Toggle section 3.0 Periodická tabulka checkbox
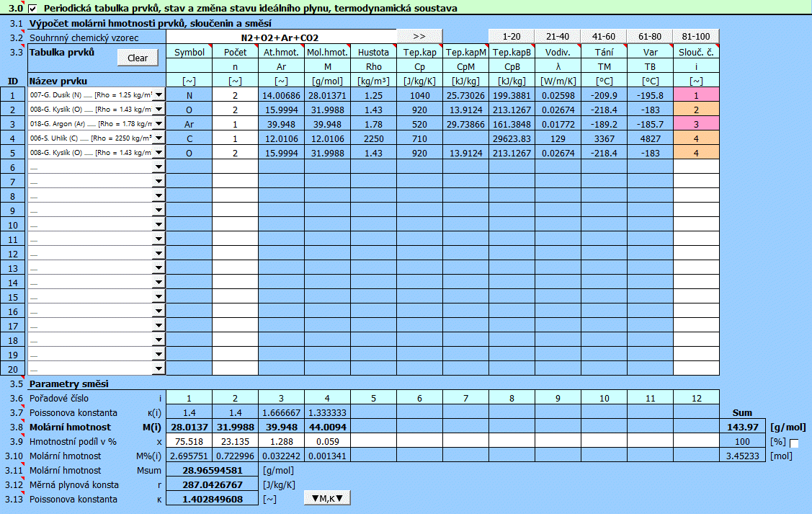 click(x=32, y=9)
